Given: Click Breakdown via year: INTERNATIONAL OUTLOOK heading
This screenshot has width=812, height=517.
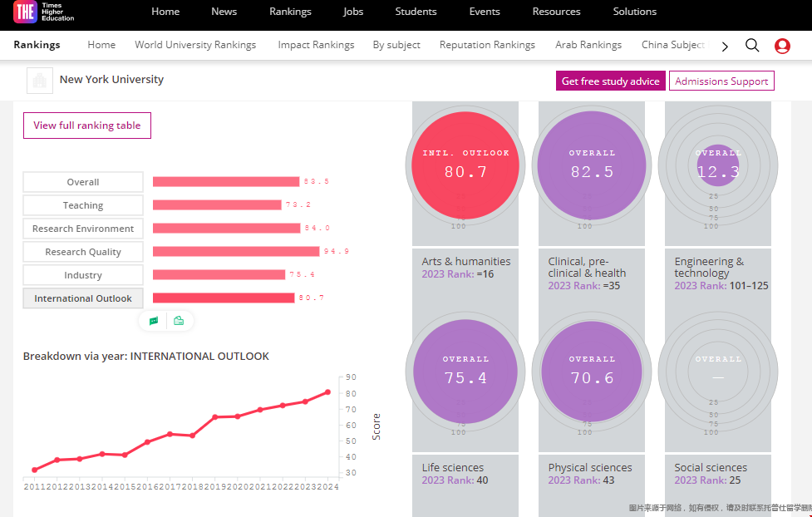Looking at the screenshot, I should (146, 357).
